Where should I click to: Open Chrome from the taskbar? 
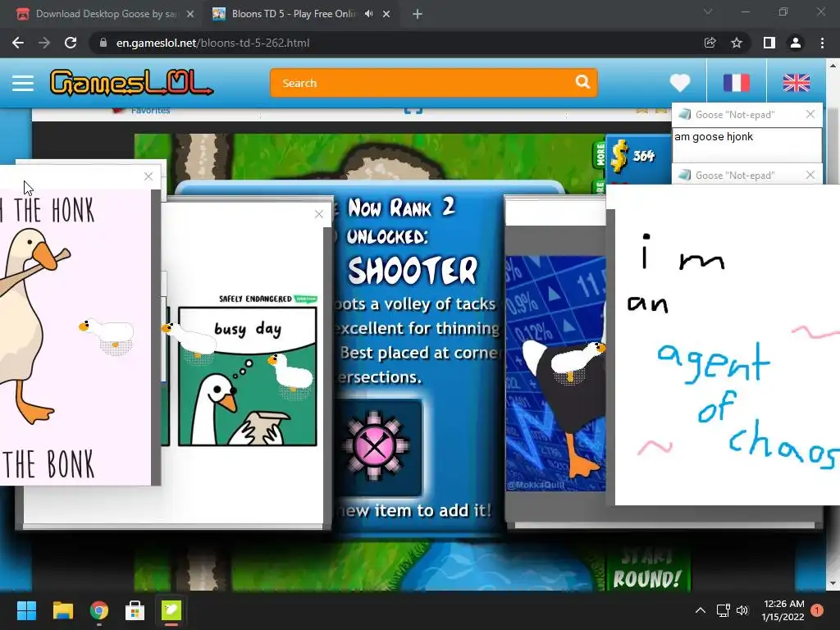[99, 610]
